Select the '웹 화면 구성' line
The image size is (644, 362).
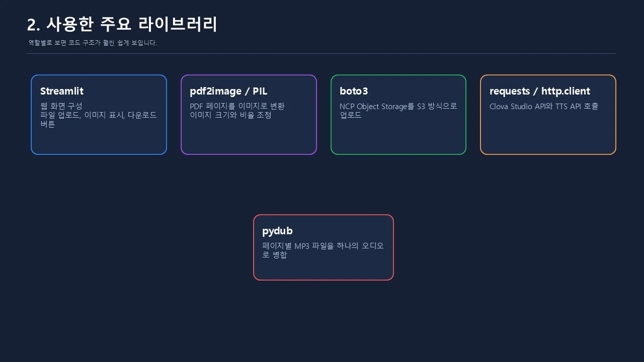61,106
